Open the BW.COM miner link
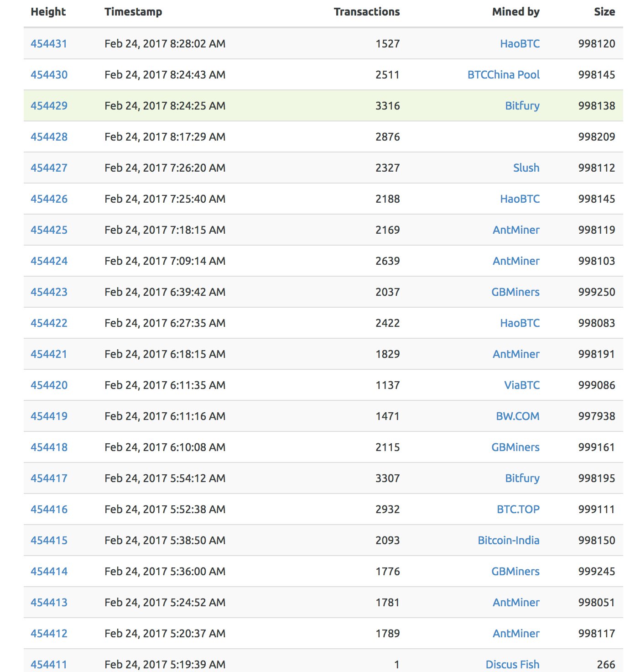Viewport: 635px width, 672px height. 518,416
